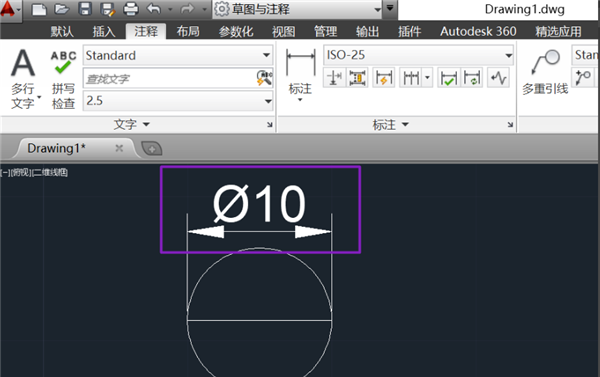Save the drawing with the floppy icon
The image size is (600, 377).
85,9
